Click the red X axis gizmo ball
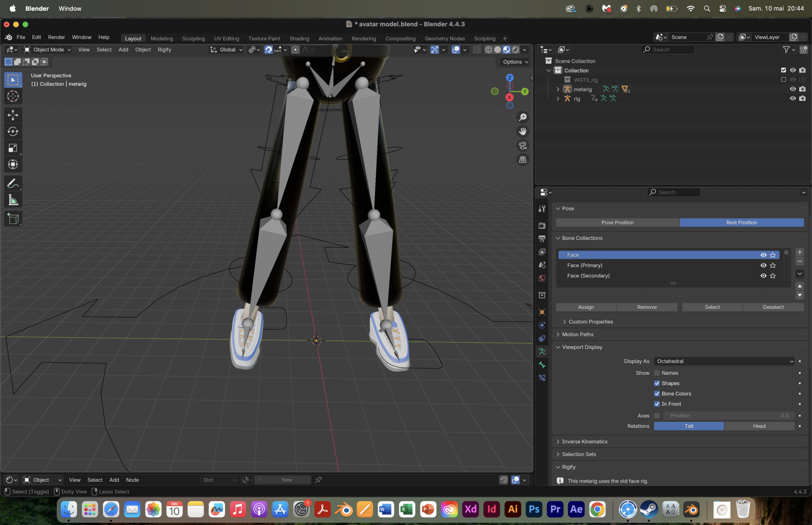The width and height of the screenshot is (812, 525). point(509,97)
